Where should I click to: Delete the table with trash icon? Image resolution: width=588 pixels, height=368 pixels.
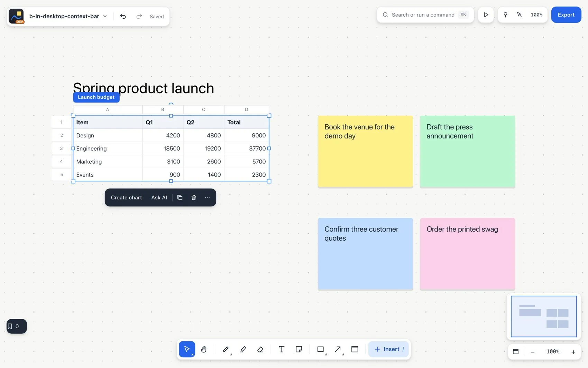194,197
